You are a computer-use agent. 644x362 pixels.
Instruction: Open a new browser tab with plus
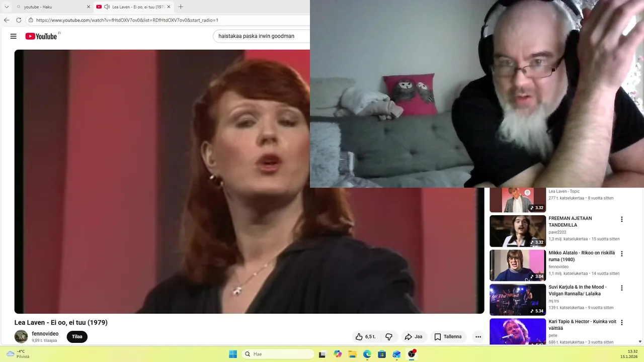click(x=181, y=7)
